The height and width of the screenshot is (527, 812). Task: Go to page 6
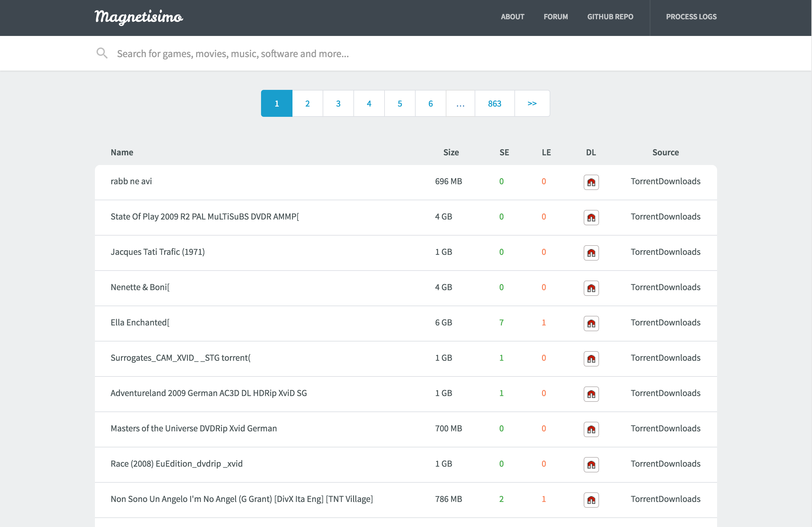[x=431, y=103]
